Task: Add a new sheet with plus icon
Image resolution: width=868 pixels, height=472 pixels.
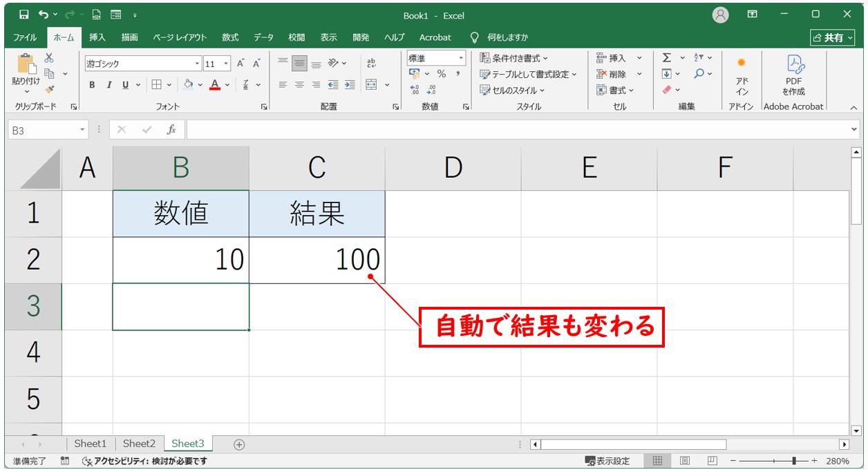Action: click(239, 444)
